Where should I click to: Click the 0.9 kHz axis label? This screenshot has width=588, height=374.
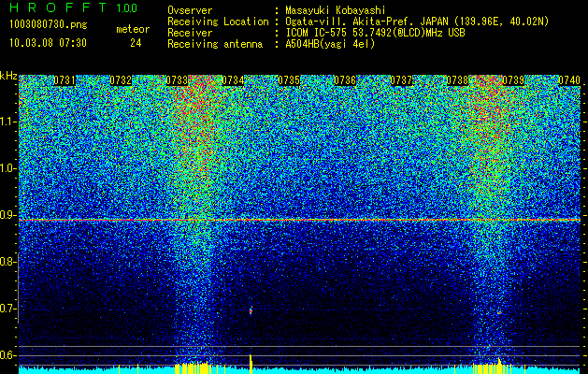pyautogui.click(x=7, y=215)
